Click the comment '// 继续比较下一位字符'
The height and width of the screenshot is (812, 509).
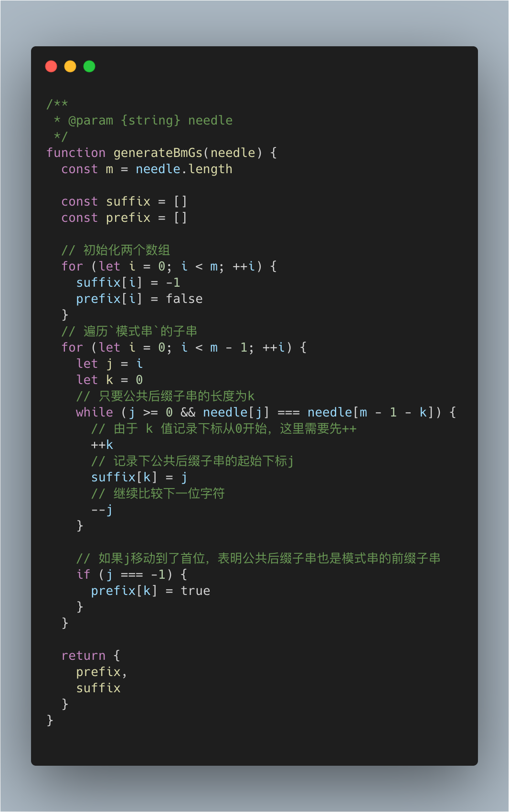tap(158, 493)
